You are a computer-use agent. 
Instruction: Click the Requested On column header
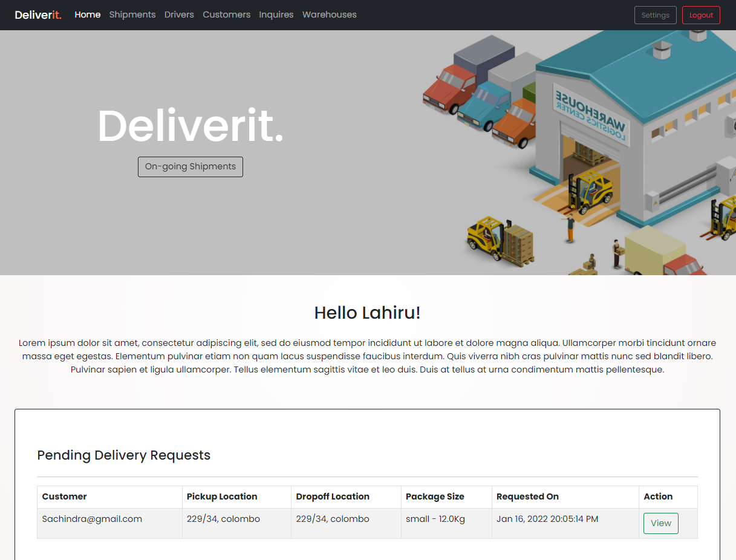click(565, 497)
